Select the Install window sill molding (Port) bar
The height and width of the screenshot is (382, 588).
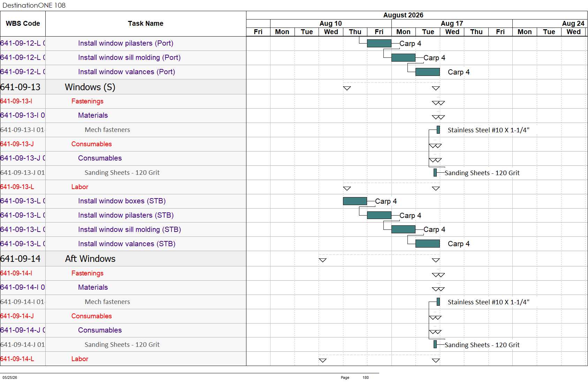click(403, 57)
